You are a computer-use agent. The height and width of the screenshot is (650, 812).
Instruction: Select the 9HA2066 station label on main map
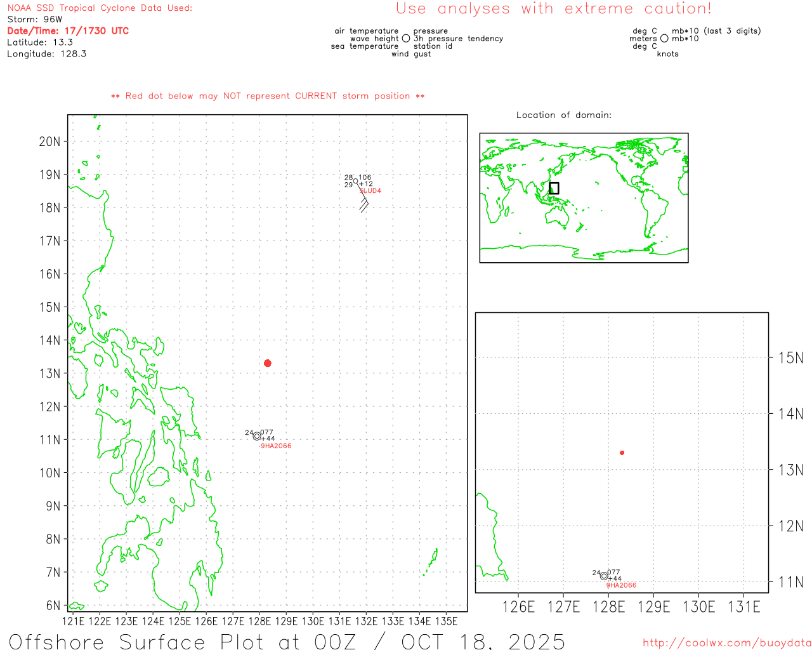point(276,446)
